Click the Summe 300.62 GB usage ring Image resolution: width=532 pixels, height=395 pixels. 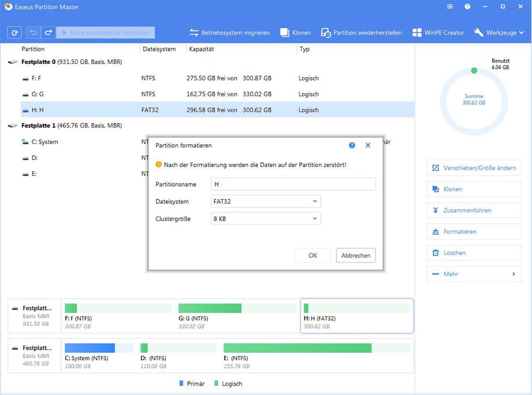coord(474,102)
